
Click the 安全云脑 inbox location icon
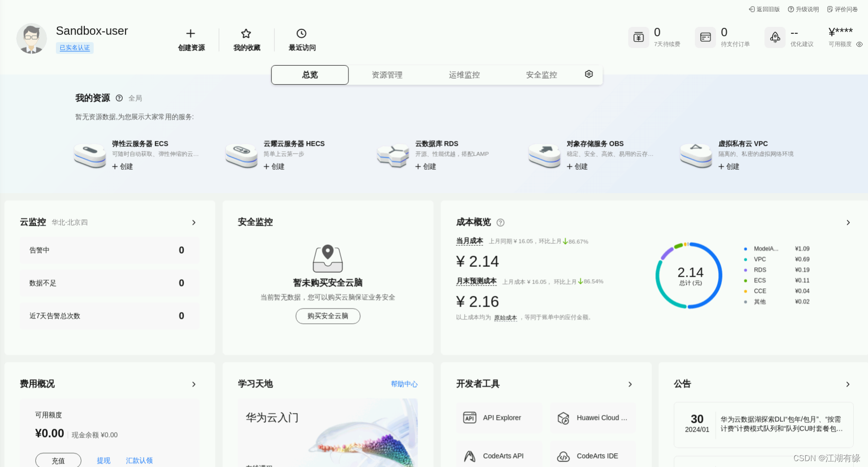(328, 259)
